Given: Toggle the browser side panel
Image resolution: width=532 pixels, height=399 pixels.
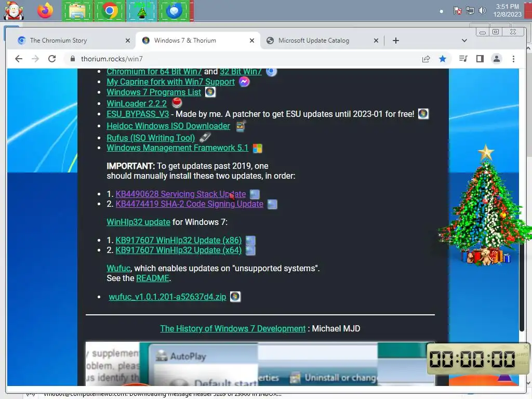Looking at the screenshot, I should [480, 59].
